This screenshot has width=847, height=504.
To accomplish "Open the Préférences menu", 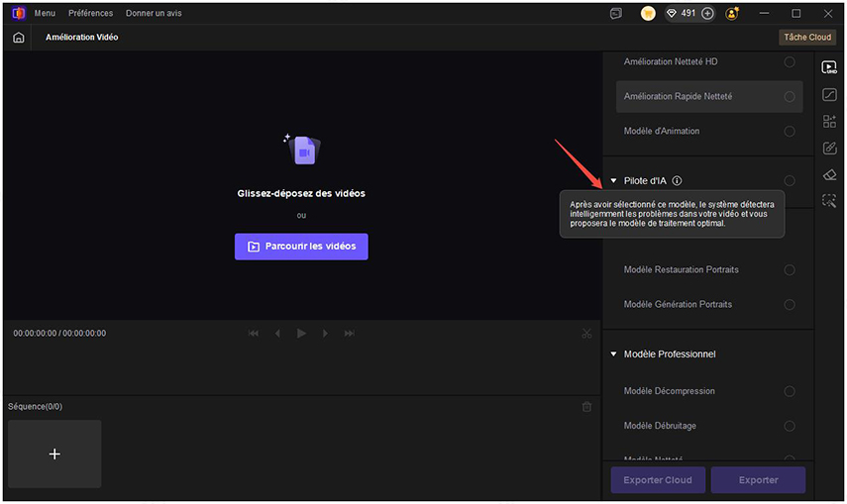I will (x=90, y=14).
